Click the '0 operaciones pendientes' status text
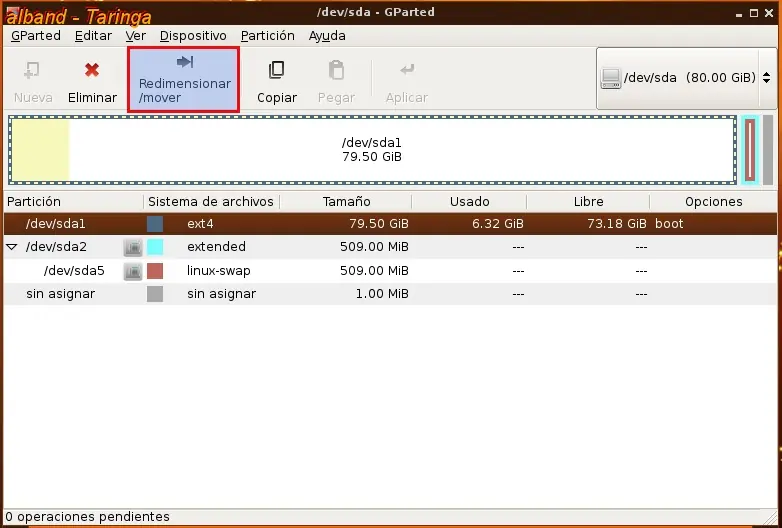782x528 pixels. pos(88,517)
